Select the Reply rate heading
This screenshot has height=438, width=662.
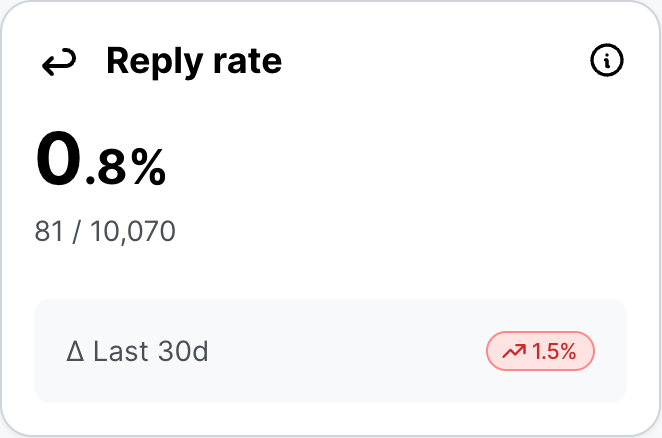(194, 62)
